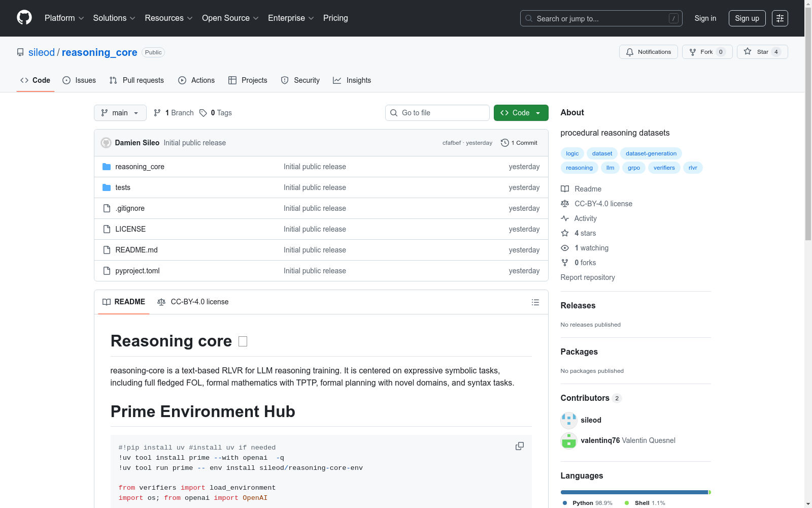Select the grpo topic tag
Image resolution: width=812 pixels, height=508 pixels.
point(634,168)
